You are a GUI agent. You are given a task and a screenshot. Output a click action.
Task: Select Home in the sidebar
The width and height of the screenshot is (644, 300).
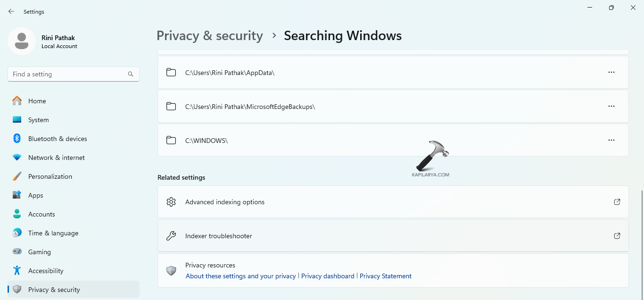pyautogui.click(x=37, y=101)
